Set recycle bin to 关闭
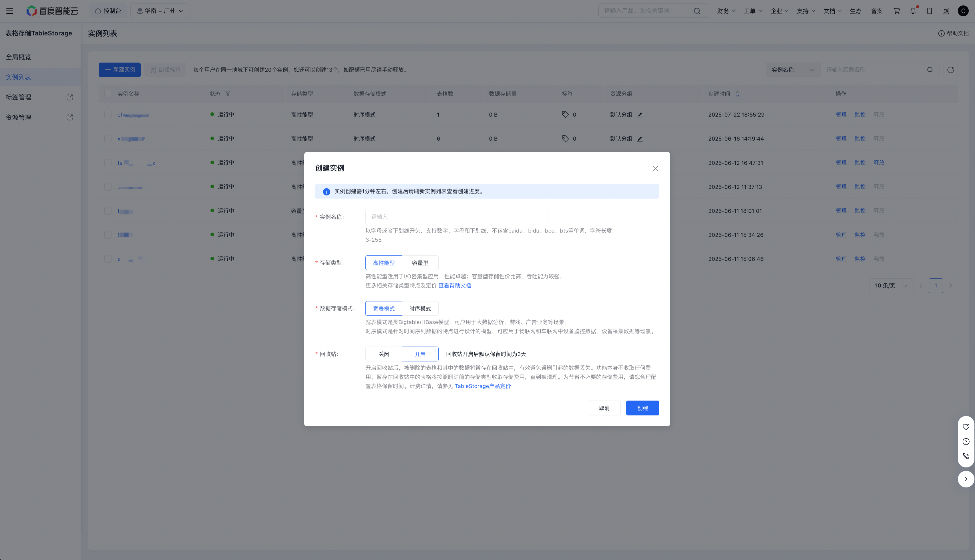The height and width of the screenshot is (560, 975). pyautogui.click(x=384, y=354)
